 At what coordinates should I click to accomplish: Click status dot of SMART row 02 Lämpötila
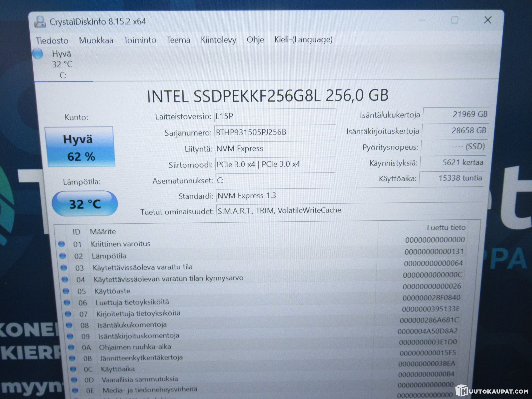tap(63, 256)
